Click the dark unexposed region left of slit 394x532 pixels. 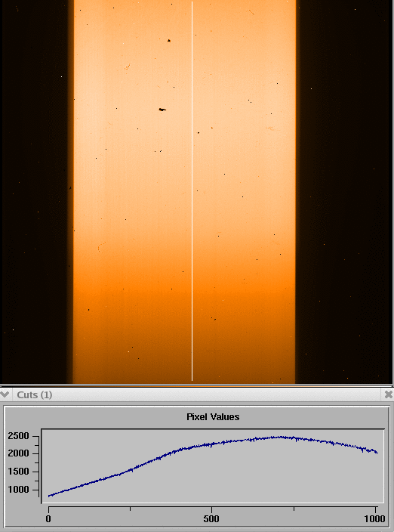pyautogui.click(x=35, y=192)
